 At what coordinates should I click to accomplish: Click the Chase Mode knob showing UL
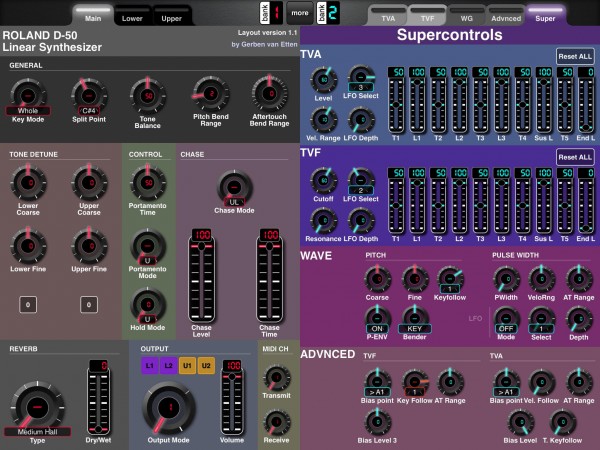(234, 188)
